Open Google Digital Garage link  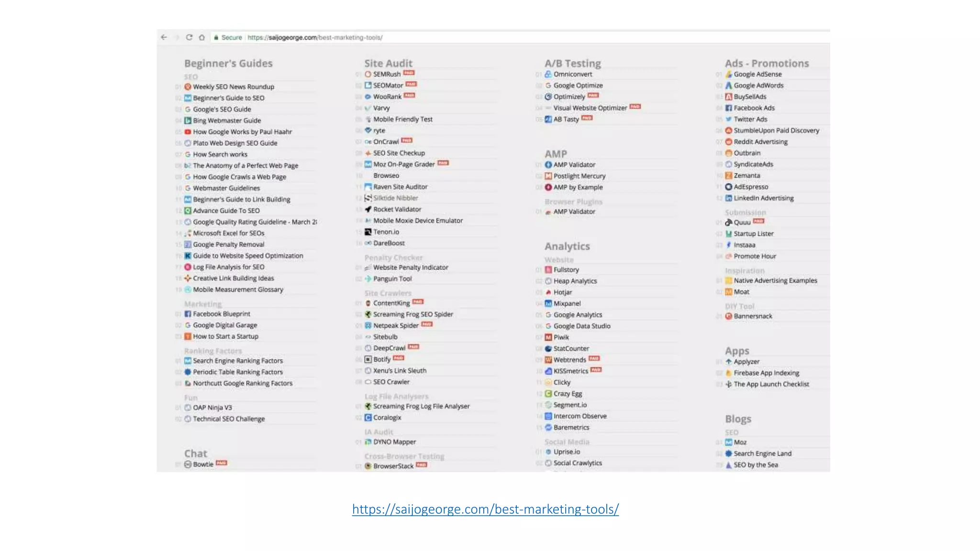(x=225, y=325)
